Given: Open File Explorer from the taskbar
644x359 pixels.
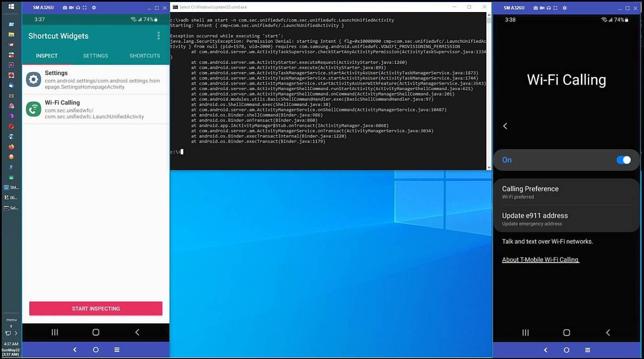Looking at the screenshot, I should pyautogui.click(x=11, y=34).
